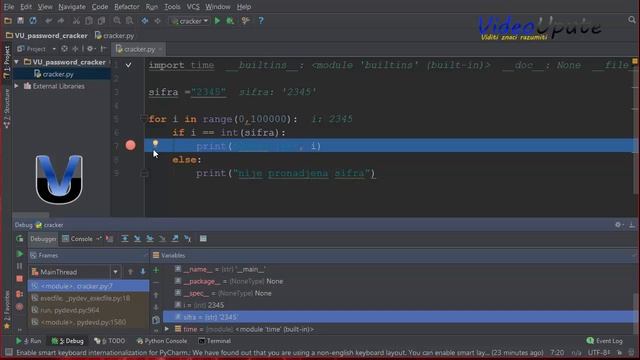Click the Copy toolbar icon
Screen dimensions: 640x360
pos(89,21)
